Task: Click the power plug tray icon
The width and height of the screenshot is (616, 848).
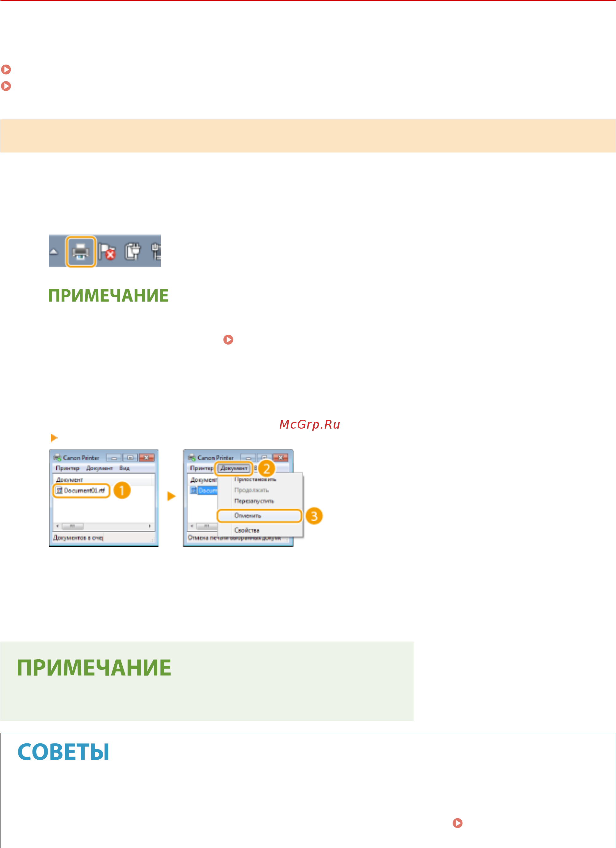Action: pos(133,251)
